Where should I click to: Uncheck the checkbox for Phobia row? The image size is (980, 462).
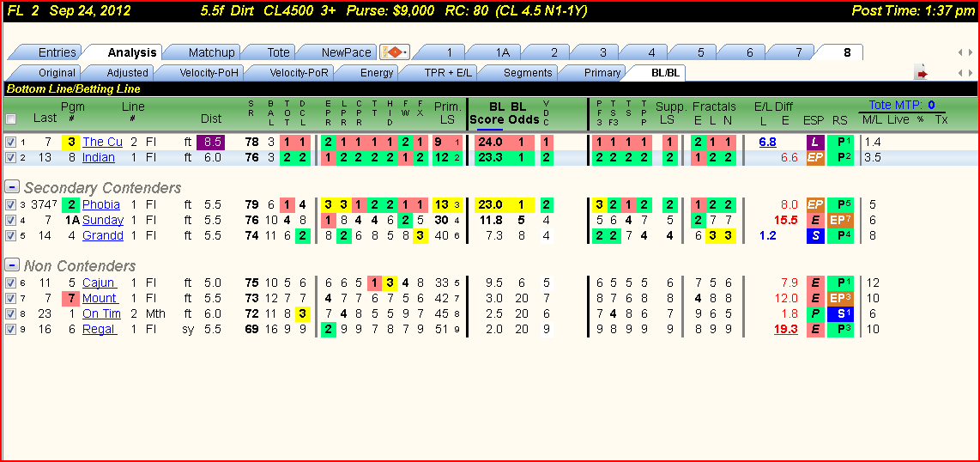(x=10, y=204)
